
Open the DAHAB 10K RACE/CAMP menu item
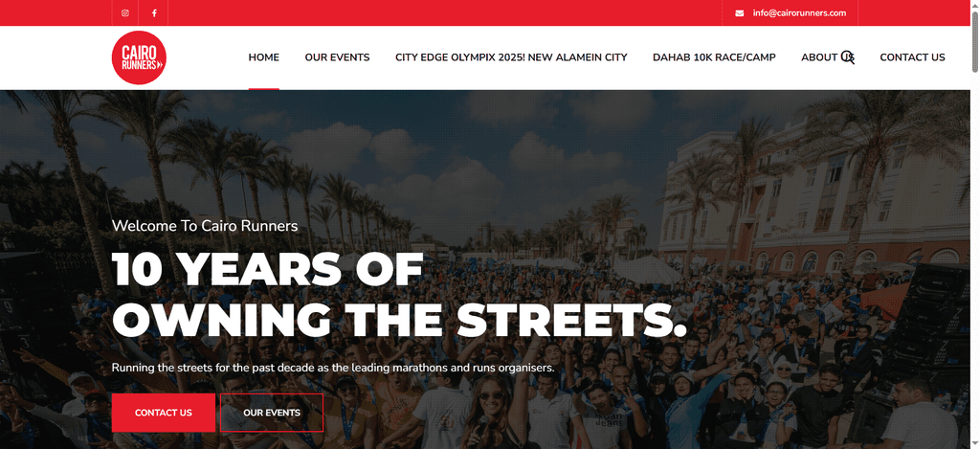coord(714,57)
